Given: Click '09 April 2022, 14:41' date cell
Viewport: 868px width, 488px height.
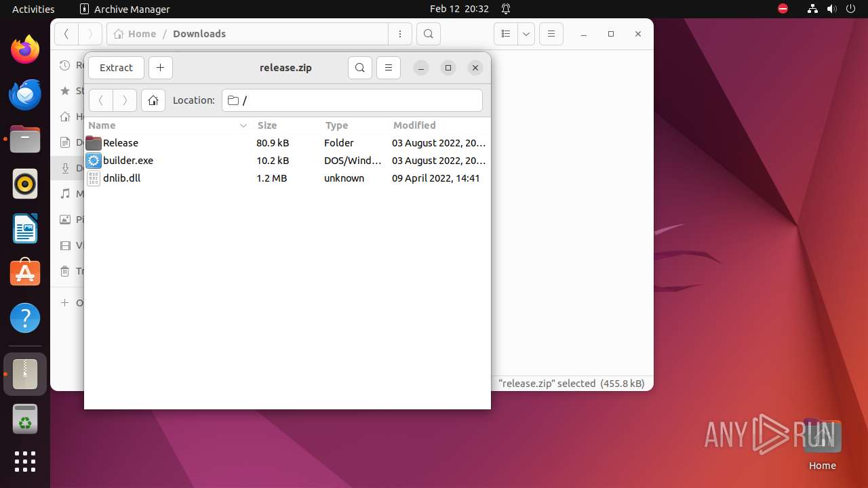Looking at the screenshot, I should click(x=436, y=178).
